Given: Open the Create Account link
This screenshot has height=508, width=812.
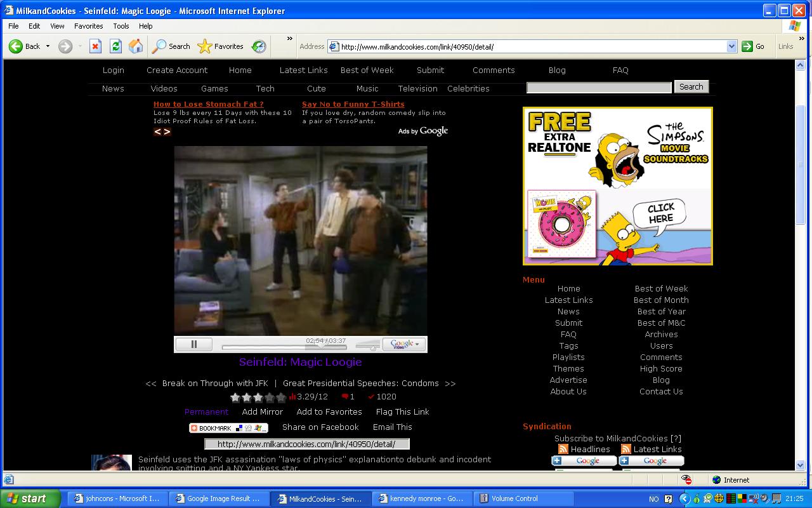Looking at the screenshot, I should pyautogui.click(x=177, y=70).
